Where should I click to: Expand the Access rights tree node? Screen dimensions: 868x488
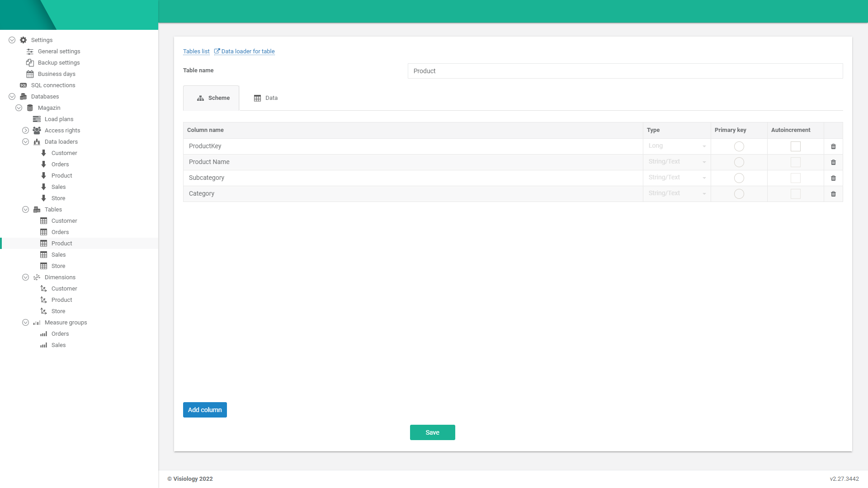tap(25, 131)
